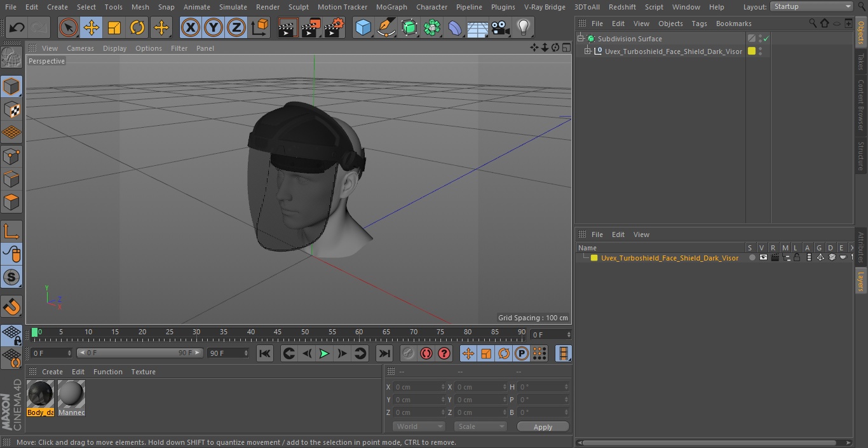
Task: Add a Camera object
Action: [x=501, y=28]
